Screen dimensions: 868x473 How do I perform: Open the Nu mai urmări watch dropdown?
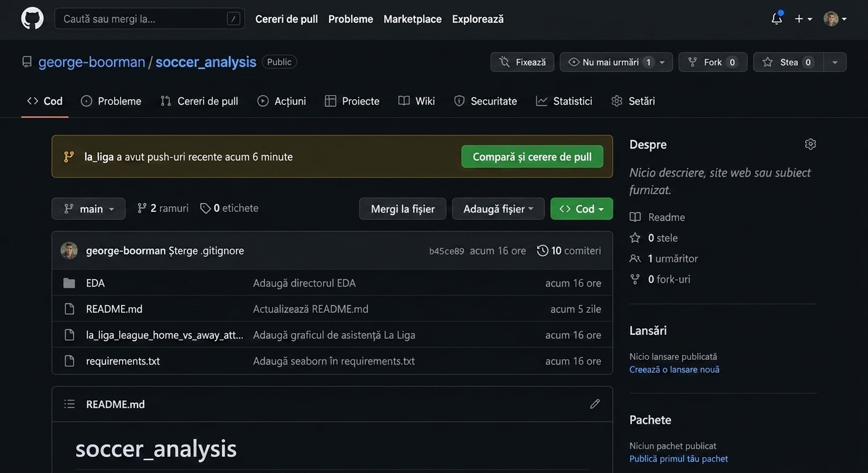616,62
